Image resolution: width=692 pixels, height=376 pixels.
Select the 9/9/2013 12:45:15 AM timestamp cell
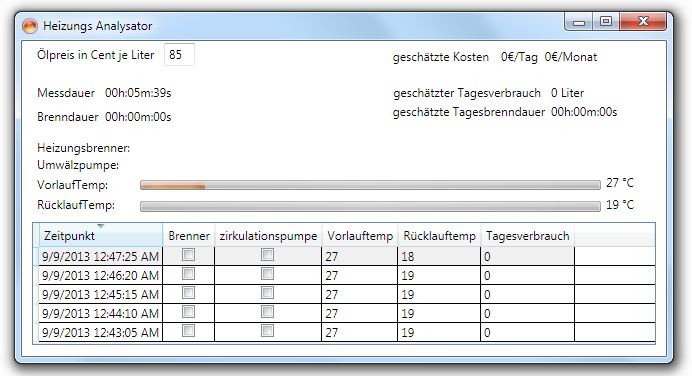click(101, 294)
